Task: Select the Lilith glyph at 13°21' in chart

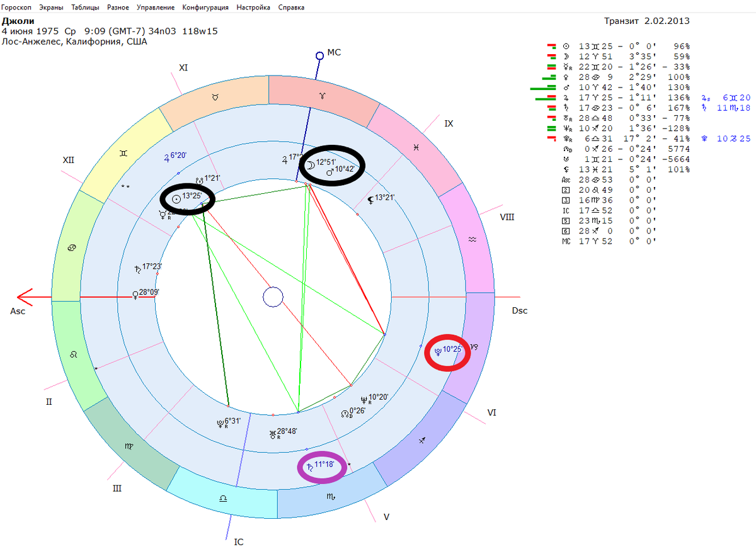Action: coord(370,199)
